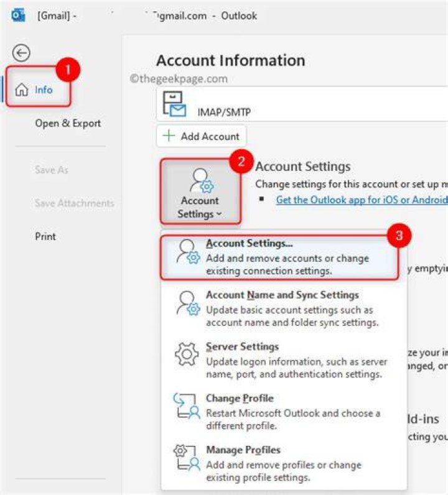Click the Manage Profiles gear-person icon
This screenshot has width=448, height=495.
tap(187, 458)
